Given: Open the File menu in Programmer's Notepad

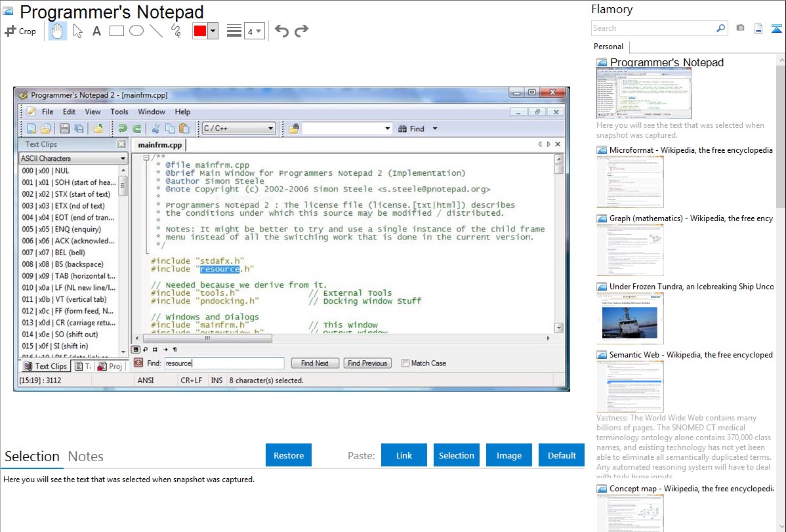Looking at the screenshot, I should 48,112.
